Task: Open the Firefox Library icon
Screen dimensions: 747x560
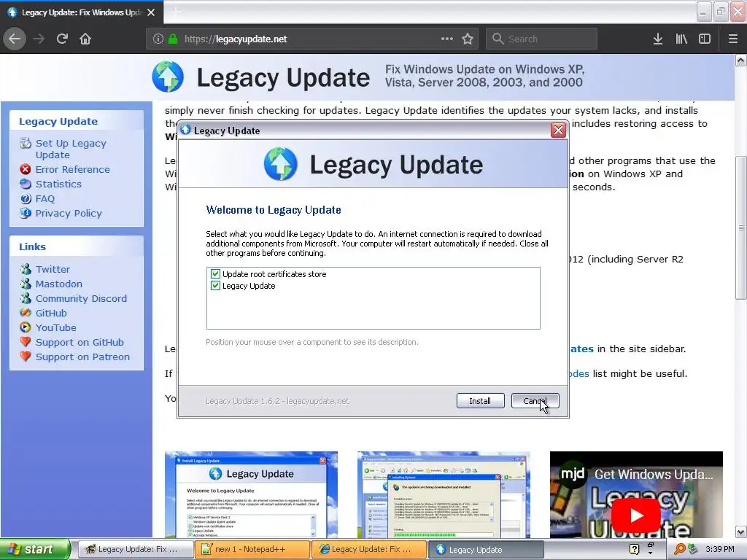Action: point(681,39)
